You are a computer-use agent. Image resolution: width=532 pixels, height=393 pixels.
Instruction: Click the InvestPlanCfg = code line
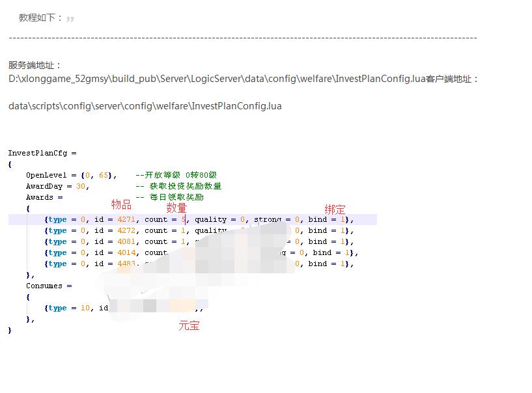42,153
